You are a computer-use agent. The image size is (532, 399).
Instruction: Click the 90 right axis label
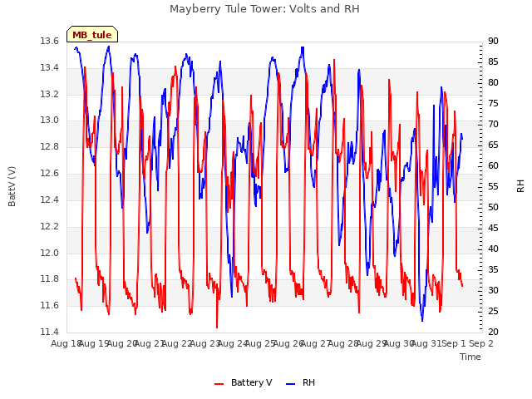pos(493,42)
